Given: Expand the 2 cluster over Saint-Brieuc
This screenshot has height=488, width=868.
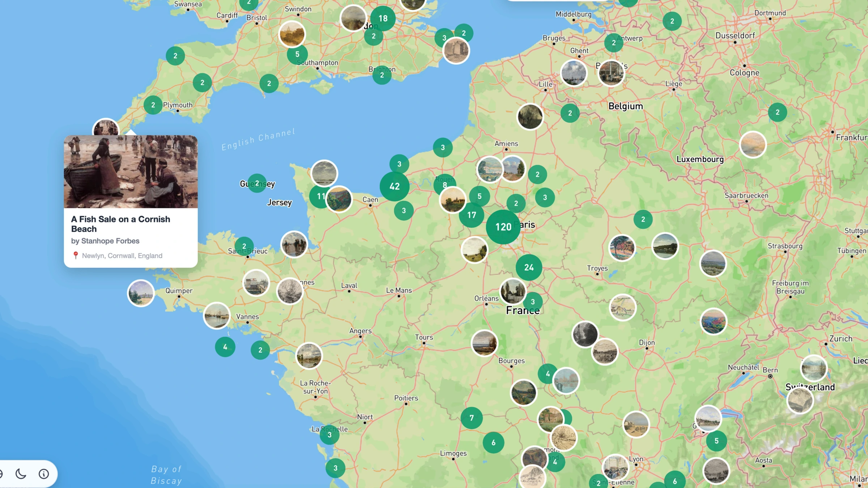Looking at the screenshot, I should click(244, 246).
